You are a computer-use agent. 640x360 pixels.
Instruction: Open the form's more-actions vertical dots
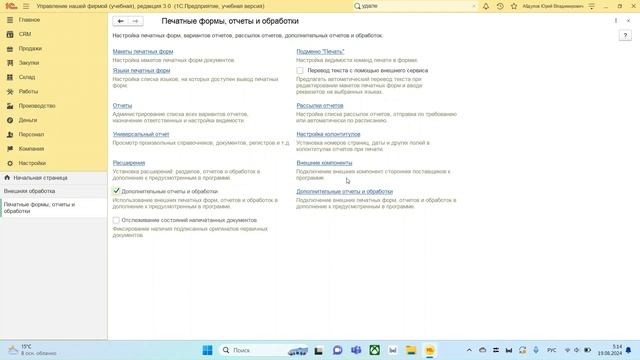tap(616, 20)
